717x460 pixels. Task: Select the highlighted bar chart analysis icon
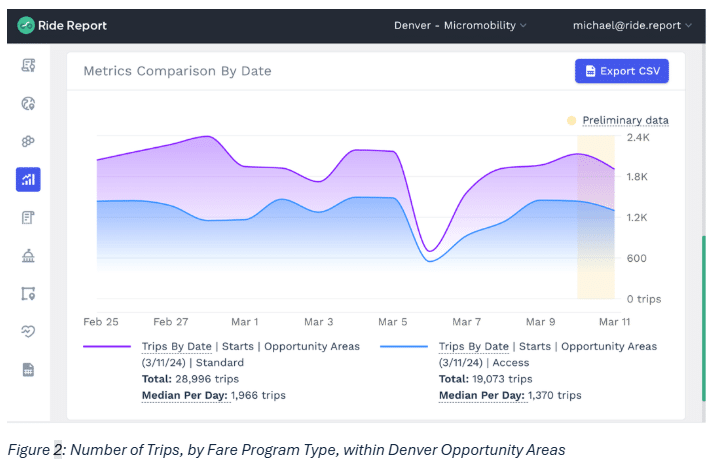tap(29, 180)
